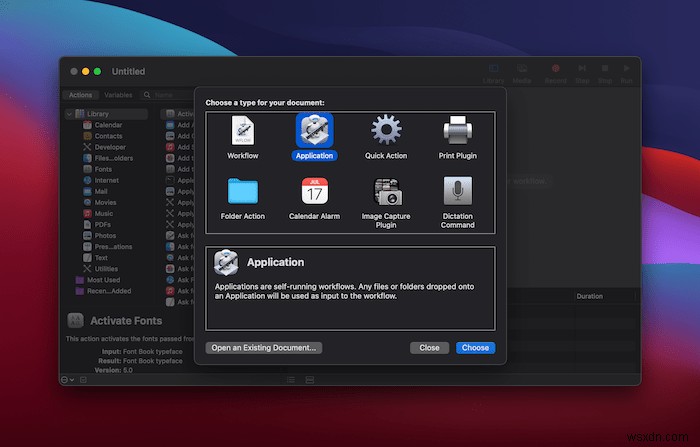Switch to the Variables tab
This screenshot has height=447, width=700.
118,95
